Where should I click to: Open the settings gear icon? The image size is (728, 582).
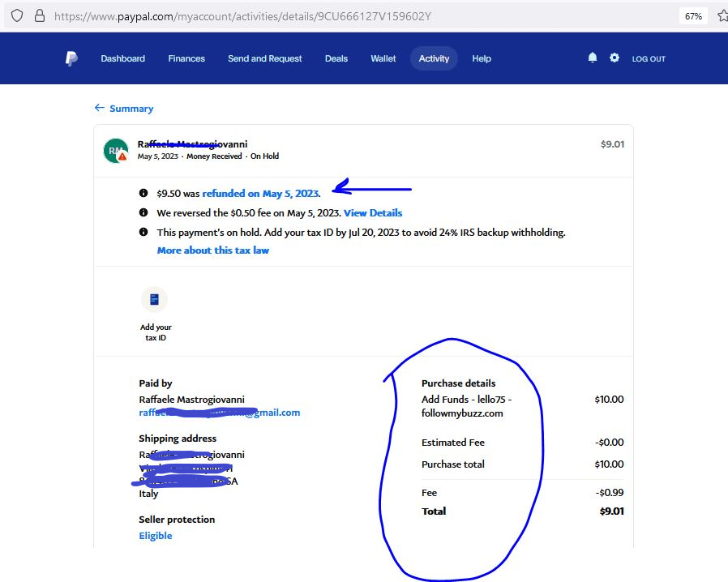click(x=615, y=58)
